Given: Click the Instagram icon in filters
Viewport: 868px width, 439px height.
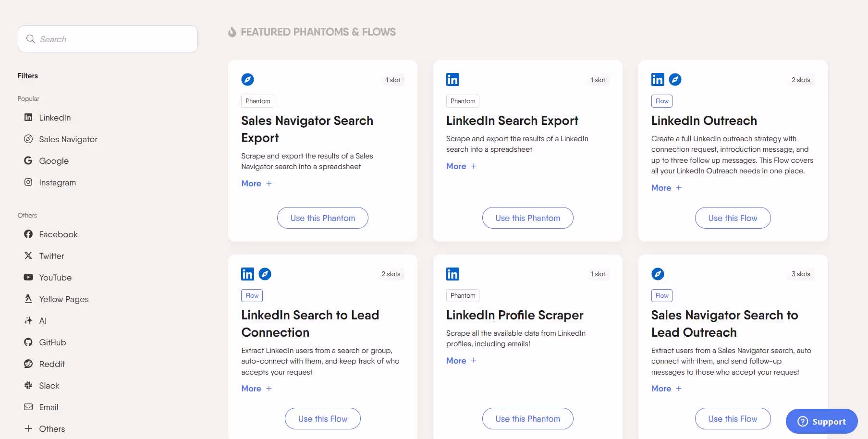Looking at the screenshot, I should pos(28,182).
